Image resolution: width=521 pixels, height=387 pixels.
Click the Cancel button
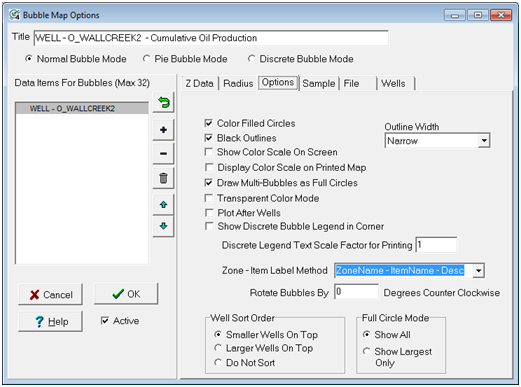50,294
